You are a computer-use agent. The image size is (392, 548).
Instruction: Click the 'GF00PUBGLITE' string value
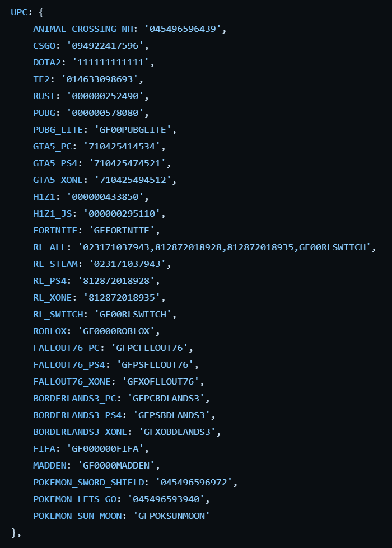click(x=133, y=130)
